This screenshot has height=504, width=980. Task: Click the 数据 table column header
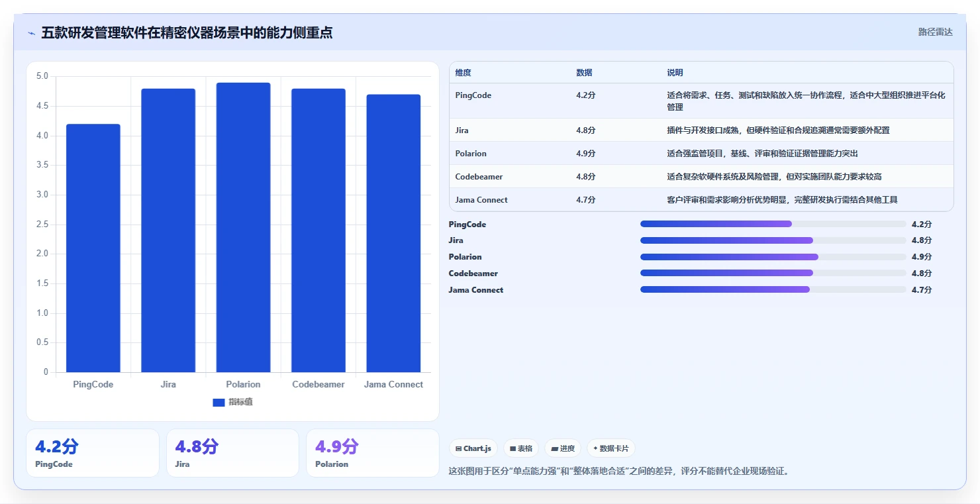point(584,73)
